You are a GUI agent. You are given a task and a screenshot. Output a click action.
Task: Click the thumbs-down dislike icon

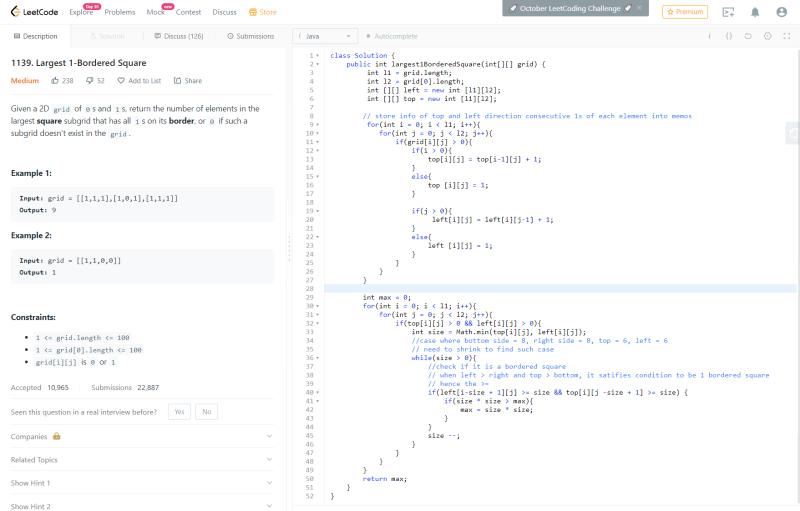click(87, 81)
